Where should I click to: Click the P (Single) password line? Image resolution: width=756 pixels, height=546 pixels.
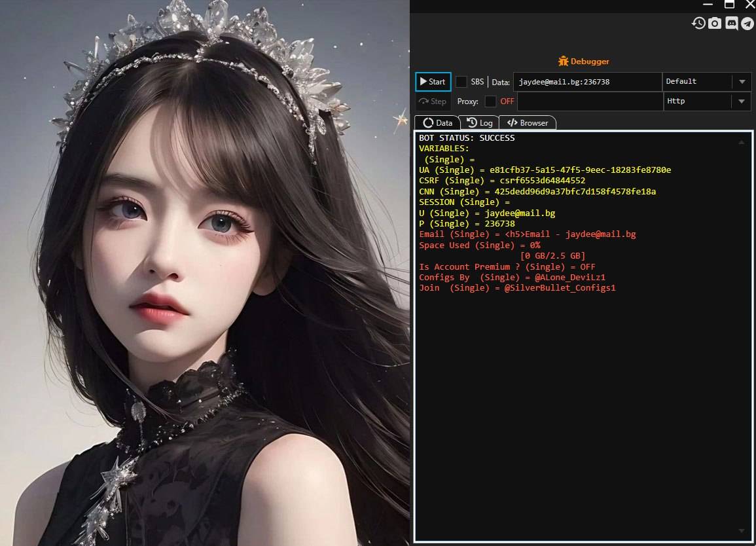(467, 224)
